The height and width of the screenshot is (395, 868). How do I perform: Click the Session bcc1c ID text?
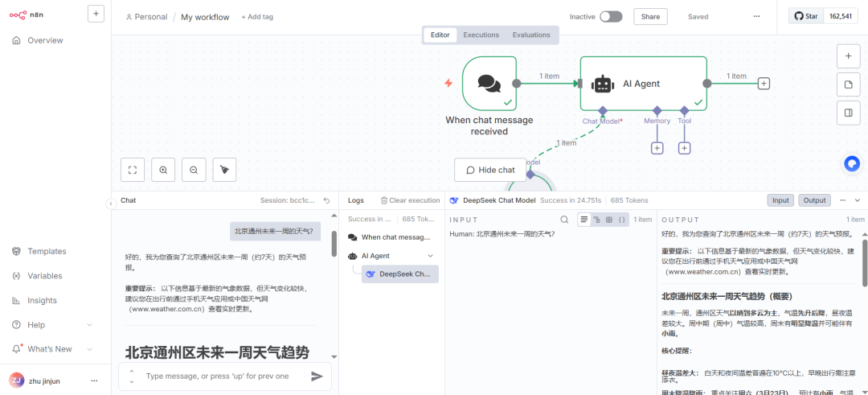pyautogui.click(x=288, y=200)
